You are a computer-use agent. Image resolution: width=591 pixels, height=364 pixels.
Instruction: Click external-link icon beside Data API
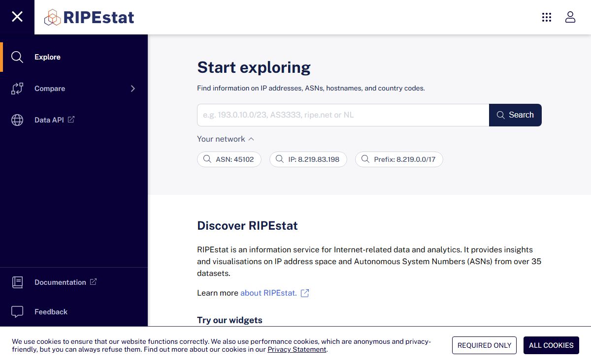coord(71,120)
